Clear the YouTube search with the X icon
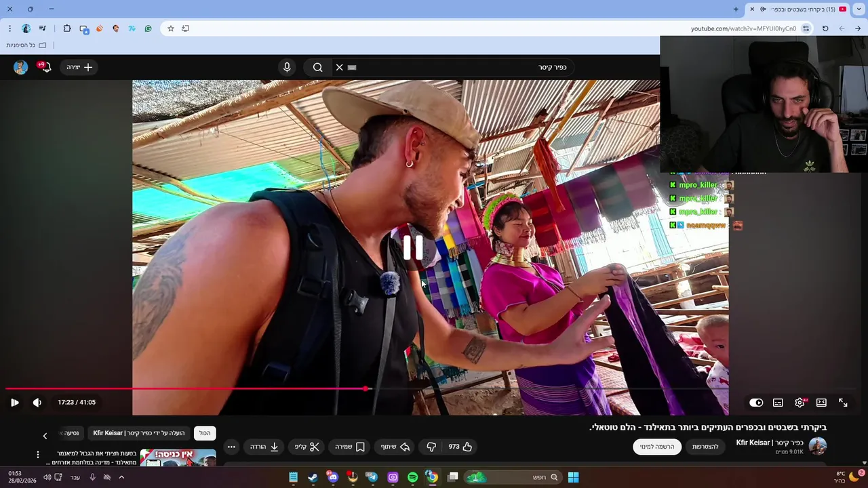The height and width of the screenshot is (488, 868). [x=339, y=67]
